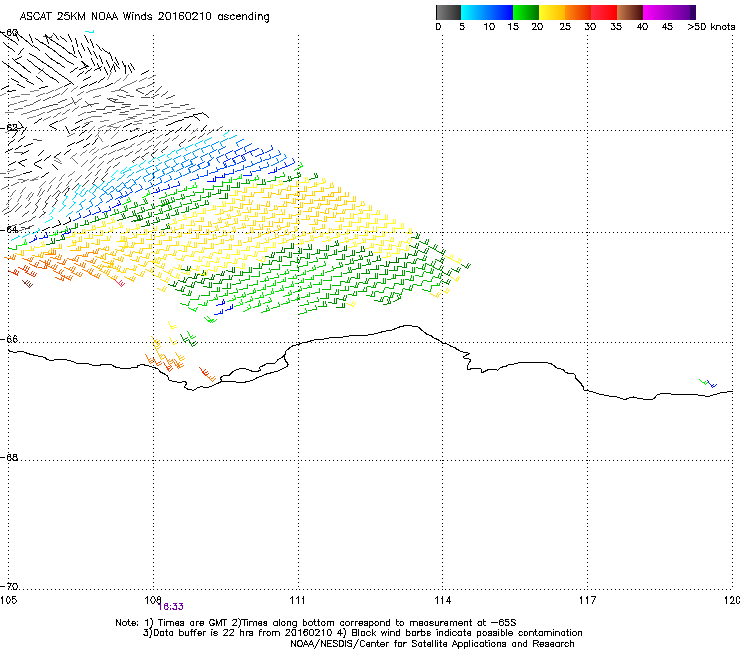
Task: Click the title 'ASCAT 25KM NOAA Winds 20160210 ascending'
Action: [144, 16]
